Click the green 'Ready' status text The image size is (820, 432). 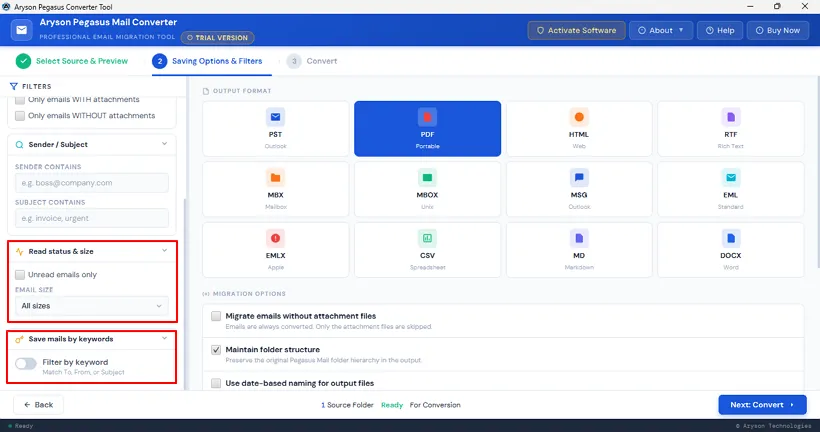pyautogui.click(x=392, y=405)
